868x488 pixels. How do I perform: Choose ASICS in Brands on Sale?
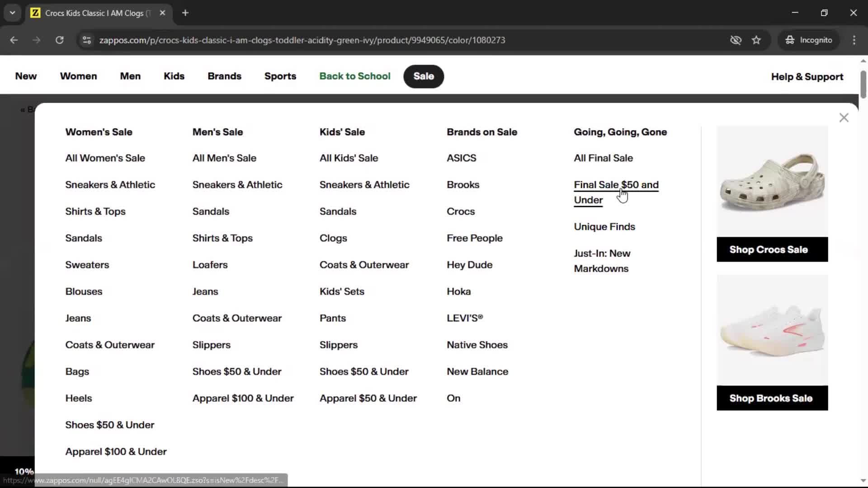pos(462,158)
